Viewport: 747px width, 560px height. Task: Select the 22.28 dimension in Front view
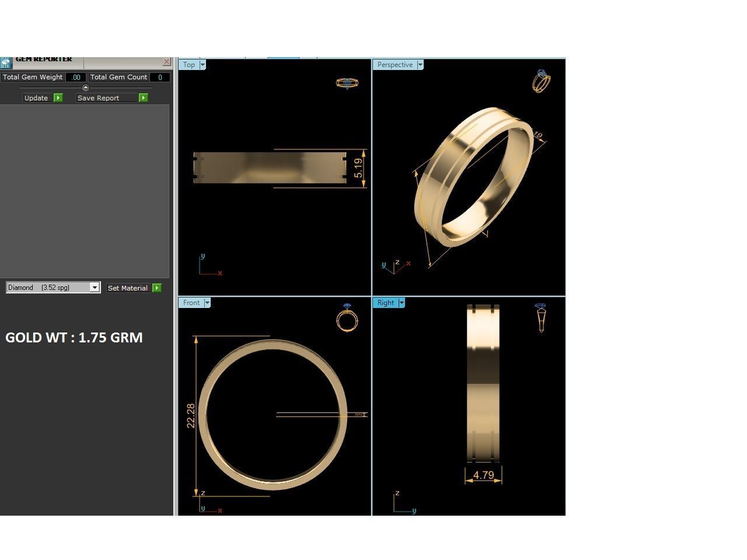tap(190, 416)
